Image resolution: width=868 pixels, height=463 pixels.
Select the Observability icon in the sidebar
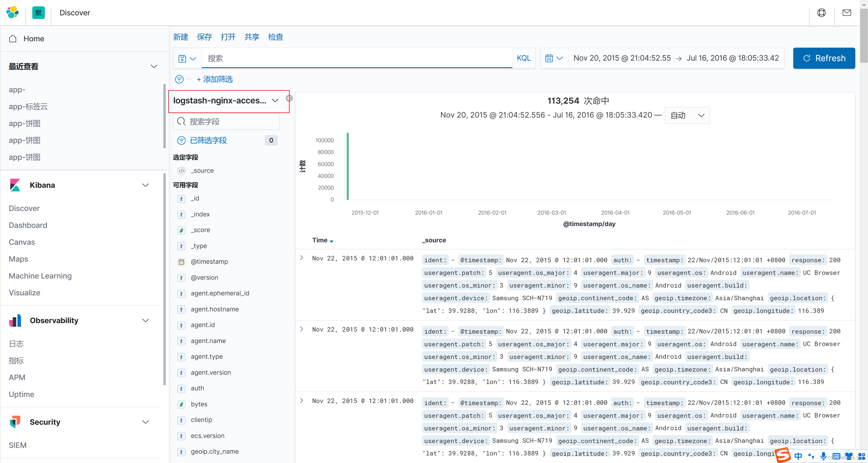(x=15, y=320)
